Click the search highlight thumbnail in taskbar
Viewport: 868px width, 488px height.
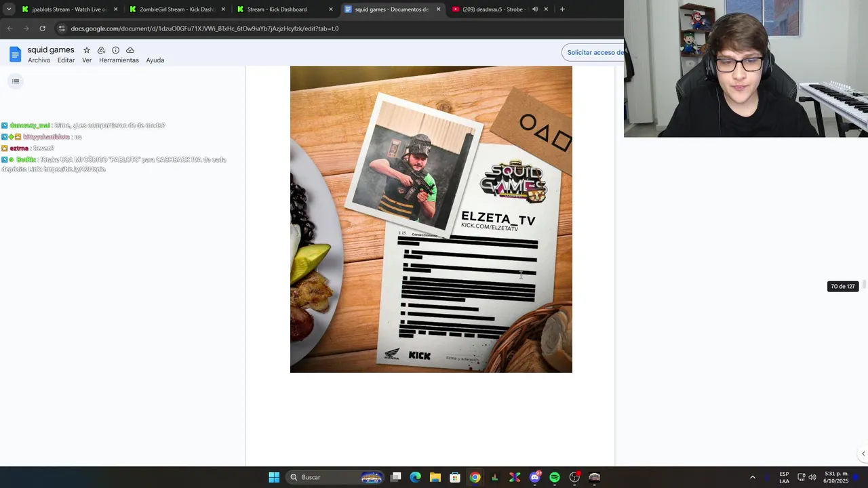point(372,477)
